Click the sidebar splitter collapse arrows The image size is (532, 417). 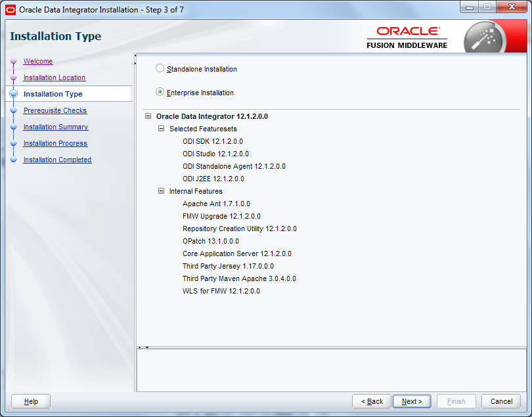point(135,59)
